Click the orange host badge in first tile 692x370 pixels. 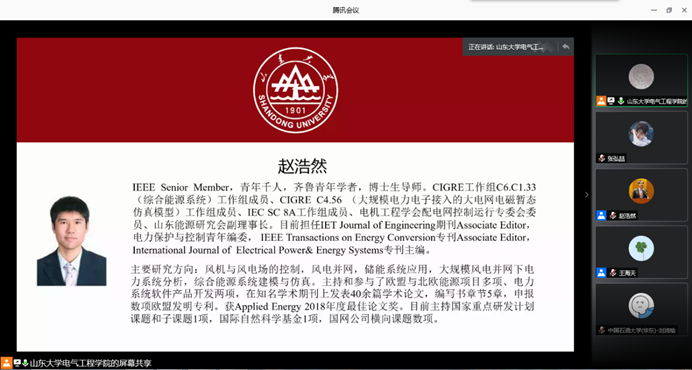(x=601, y=101)
